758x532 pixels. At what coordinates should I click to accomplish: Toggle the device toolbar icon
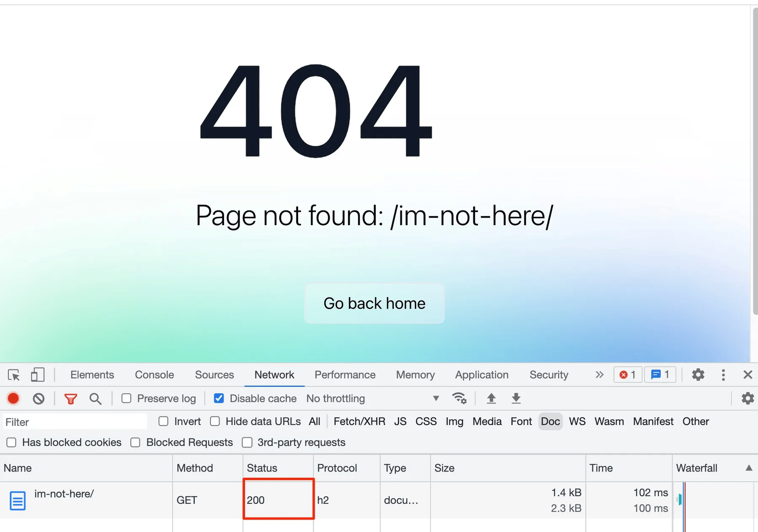point(37,375)
